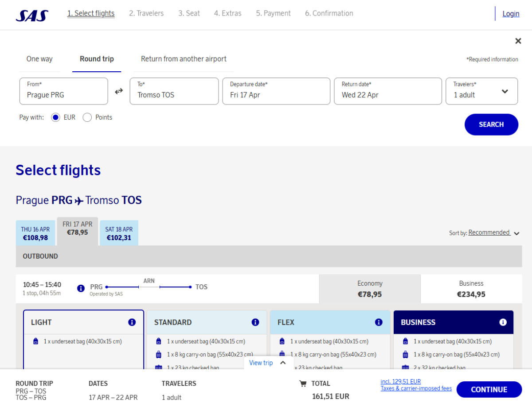Show info for BUSINESS fare
The width and height of the screenshot is (532, 403).
point(503,322)
